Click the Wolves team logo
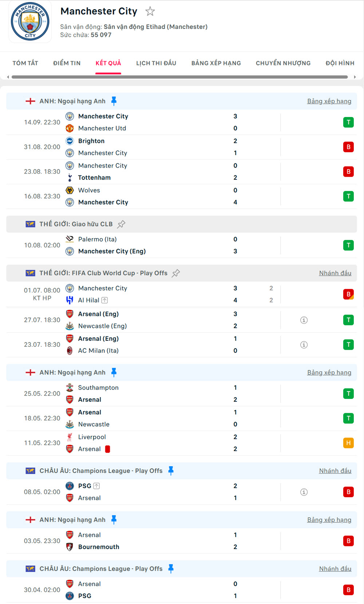Screen dimensions: 364x604 coord(69,190)
